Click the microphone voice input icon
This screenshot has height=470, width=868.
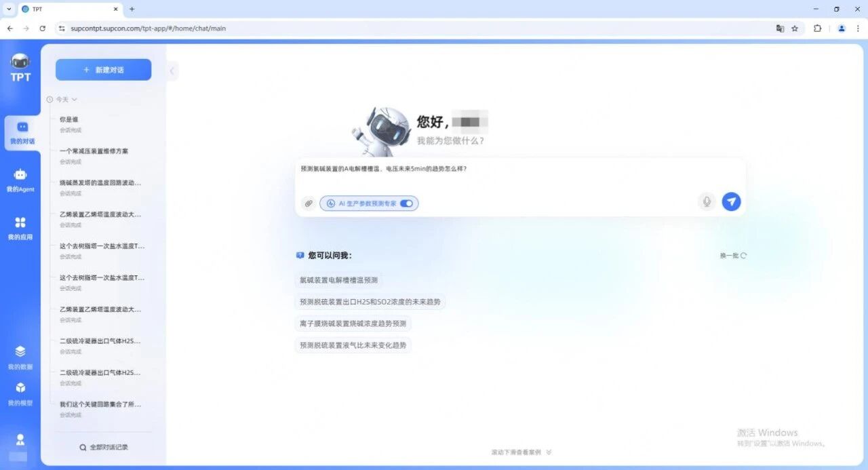point(707,201)
